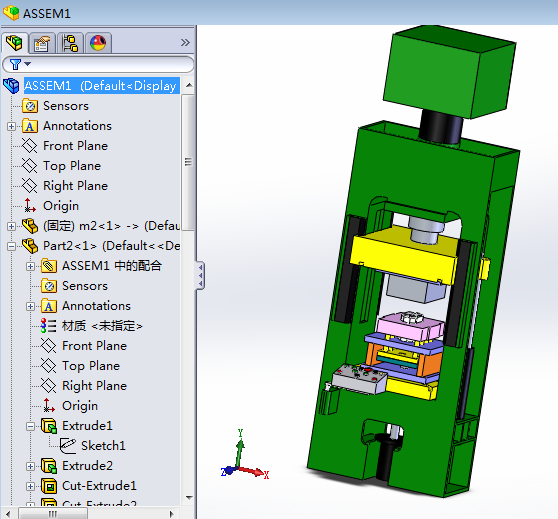Expand the (固定) m2<1> component
The image size is (558, 519).
[x=11, y=226]
